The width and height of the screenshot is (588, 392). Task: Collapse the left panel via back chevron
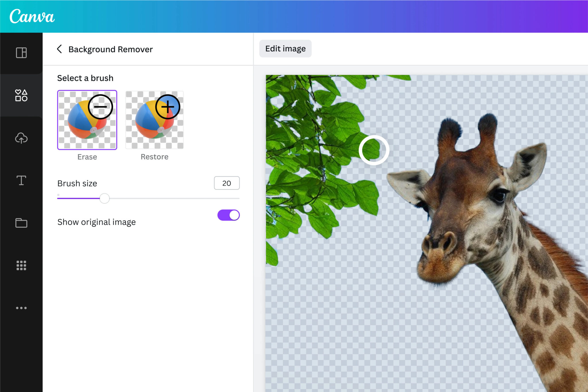pos(60,49)
